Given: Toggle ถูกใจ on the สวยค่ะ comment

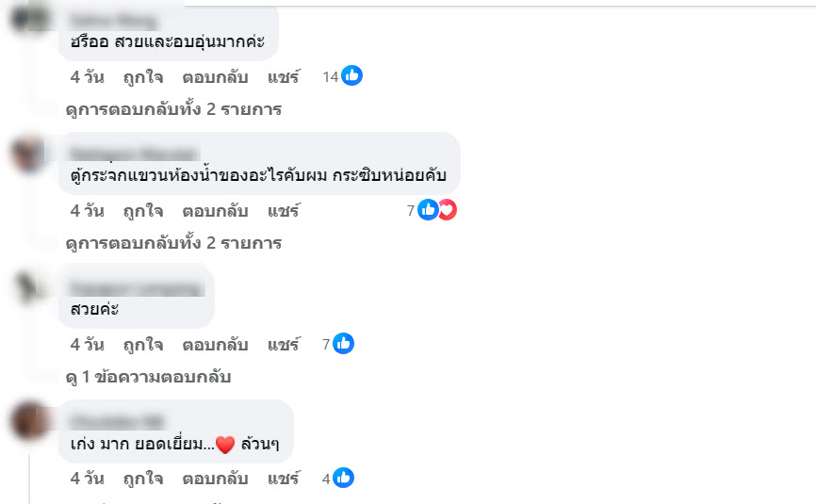Looking at the screenshot, I should [143, 345].
